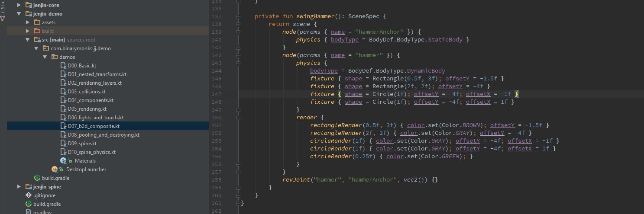The width and height of the screenshot is (644, 214).
Task: Click the jenjin-demo build.gradle file icon
Action: (x=37, y=178)
